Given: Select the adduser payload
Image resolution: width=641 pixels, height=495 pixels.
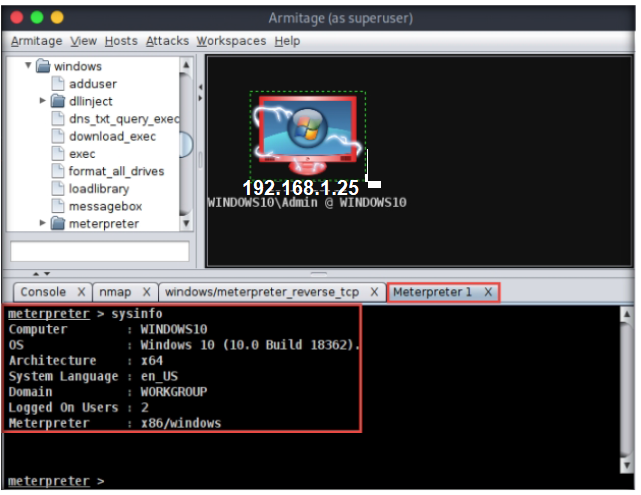Looking at the screenshot, I should point(93,84).
